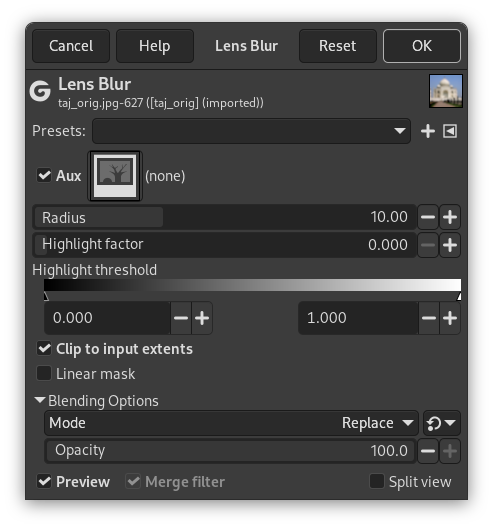Toggle the Aux checkbox

point(44,175)
